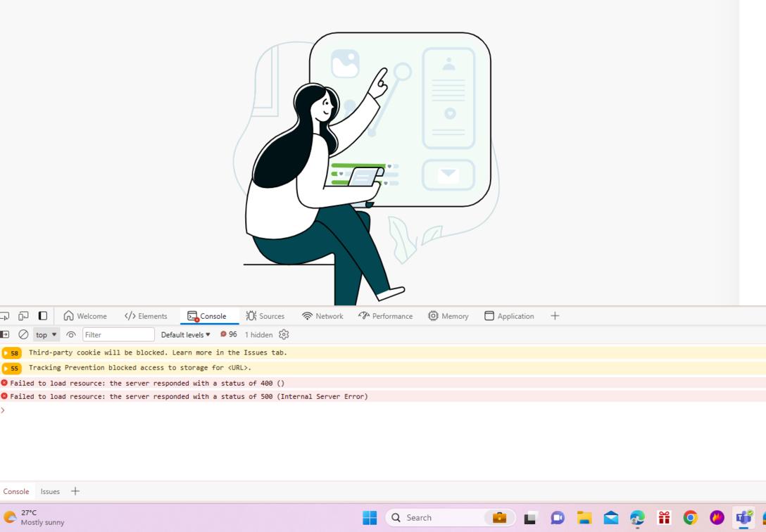
Task: Open the Default levels dropdown
Action: (185, 335)
